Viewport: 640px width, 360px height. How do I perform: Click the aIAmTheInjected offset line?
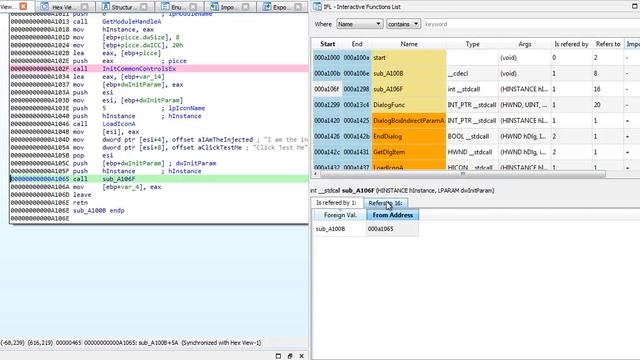point(159,140)
